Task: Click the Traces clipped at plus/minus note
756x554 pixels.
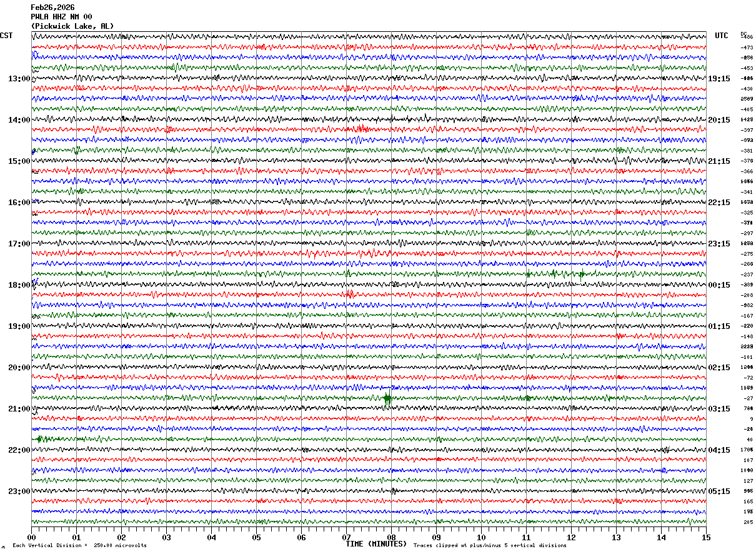Action: coord(490,546)
